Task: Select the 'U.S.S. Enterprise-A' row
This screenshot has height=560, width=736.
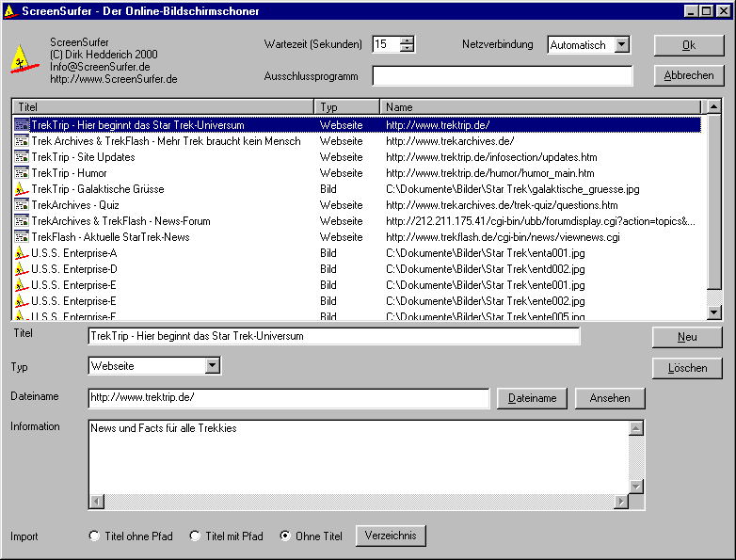Action: tap(358, 253)
